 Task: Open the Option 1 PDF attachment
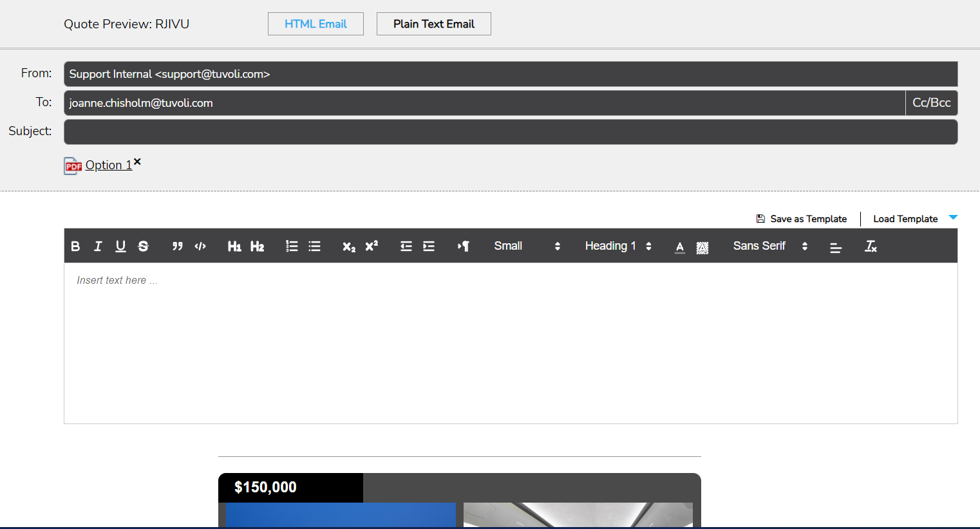[108, 165]
